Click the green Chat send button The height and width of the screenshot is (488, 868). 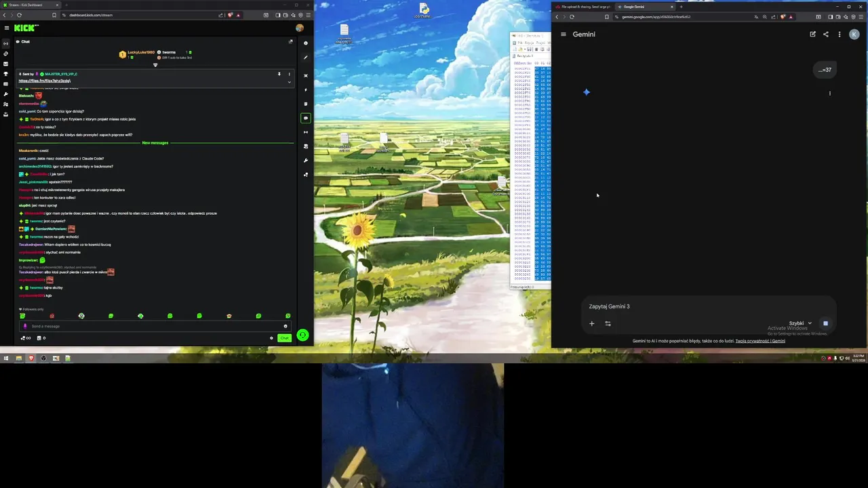point(284,338)
